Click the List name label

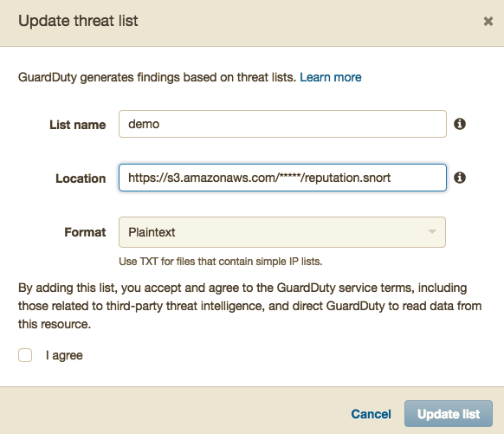click(77, 125)
